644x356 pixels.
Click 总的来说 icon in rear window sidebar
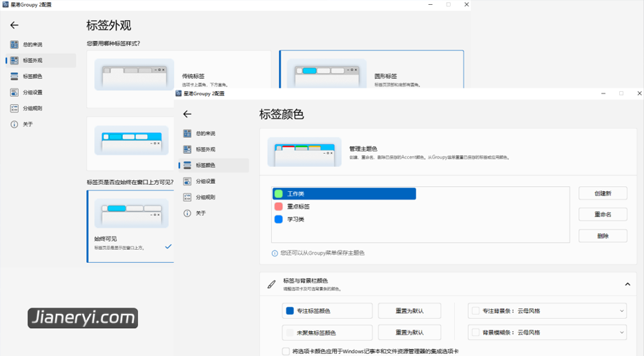point(14,44)
